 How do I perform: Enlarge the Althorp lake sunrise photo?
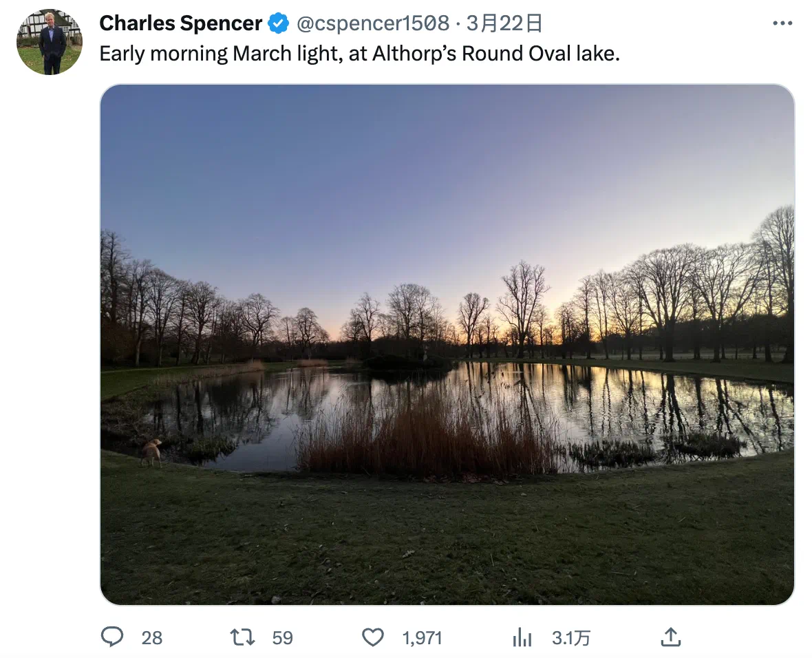(447, 344)
